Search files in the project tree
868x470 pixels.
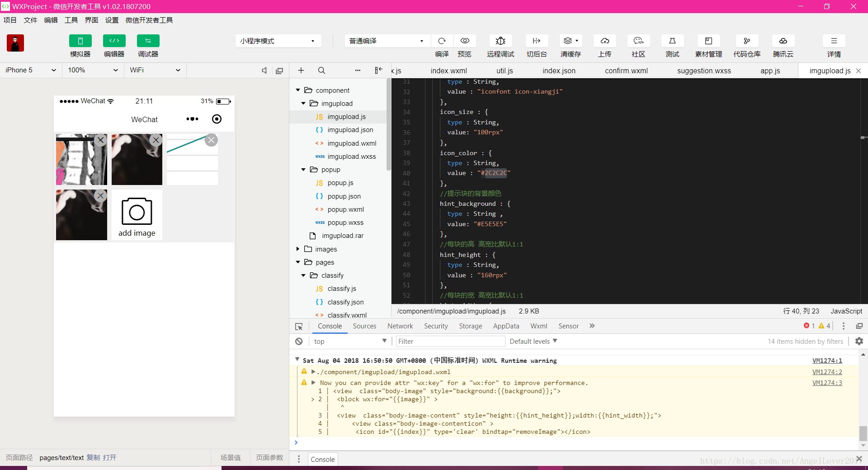(321, 71)
